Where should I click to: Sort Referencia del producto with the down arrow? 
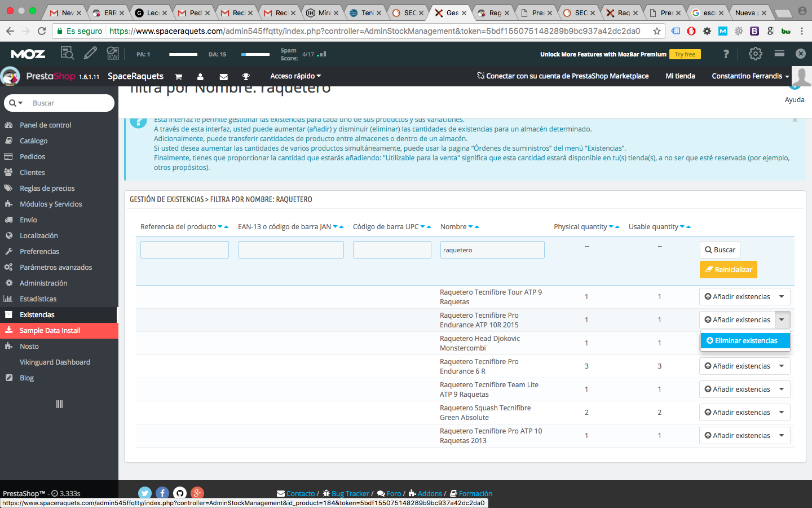pos(220,227)
